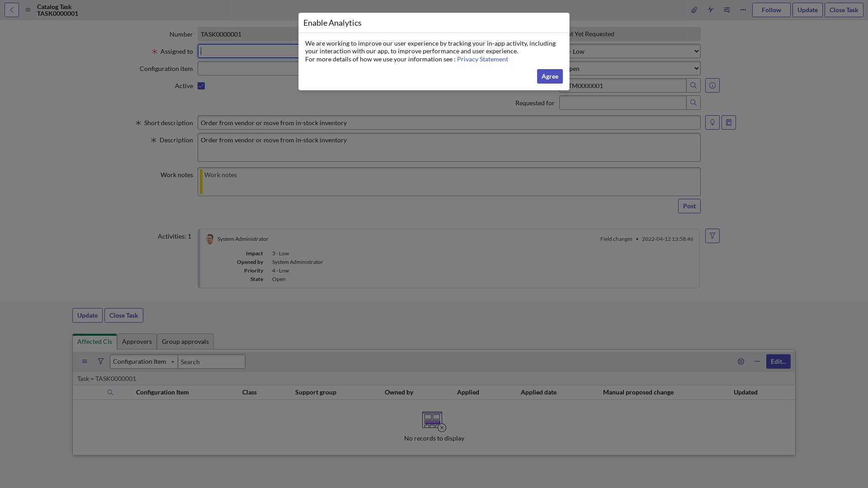Toggle the Active checkbox
This screenshot has width=868, height=488.
[x=202, y=86]
